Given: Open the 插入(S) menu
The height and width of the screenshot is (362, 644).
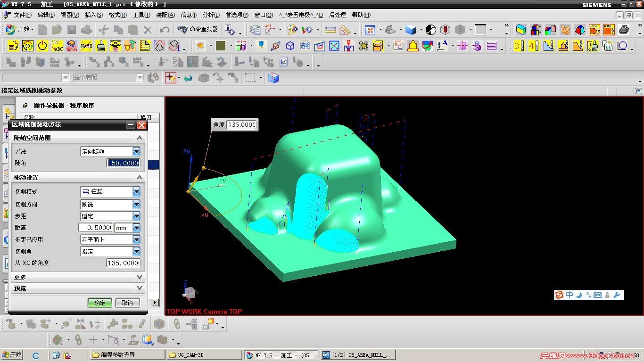Looking at the screenshot, I should point(94,15).
